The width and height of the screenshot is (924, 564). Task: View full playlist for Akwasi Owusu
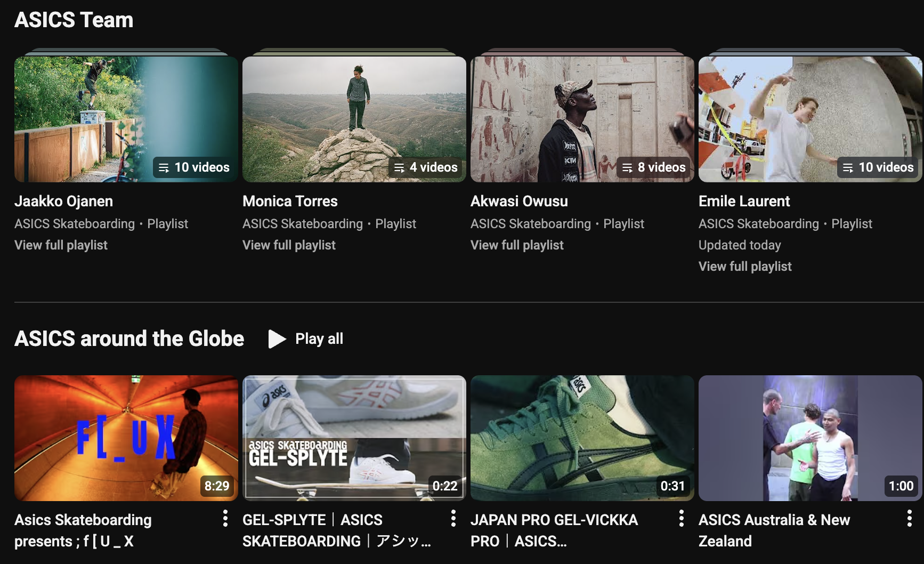pyautogui.click(x=517, y=245)
